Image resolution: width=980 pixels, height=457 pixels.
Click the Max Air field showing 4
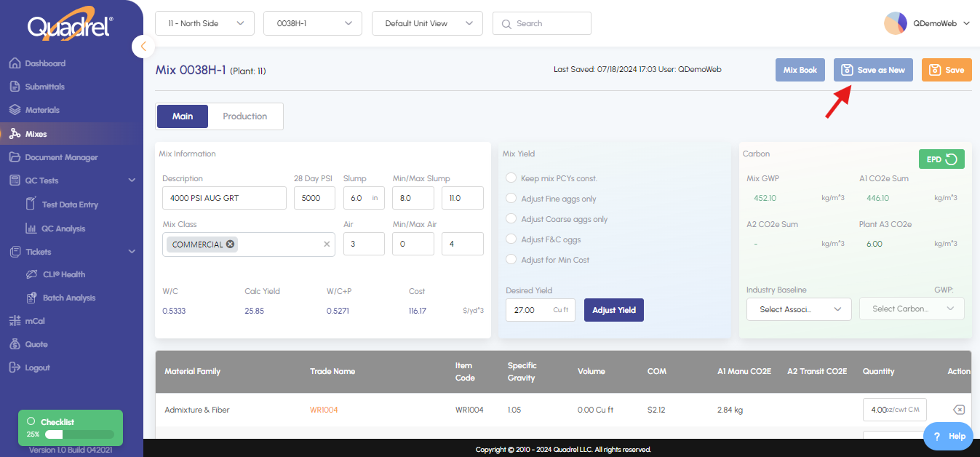[463, 244]
